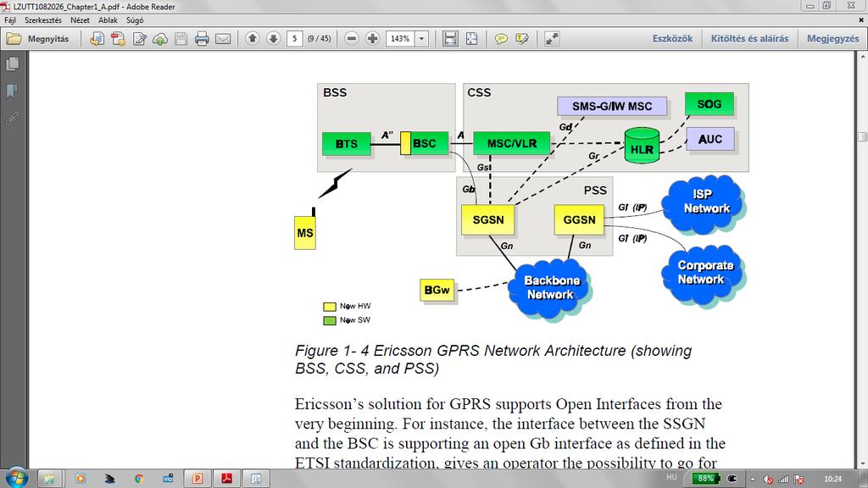The height and width of the screenshot is (488, 868).
Task: Click the edit/sign document icon
Action: pyautogui.click(x=139, y=39)
